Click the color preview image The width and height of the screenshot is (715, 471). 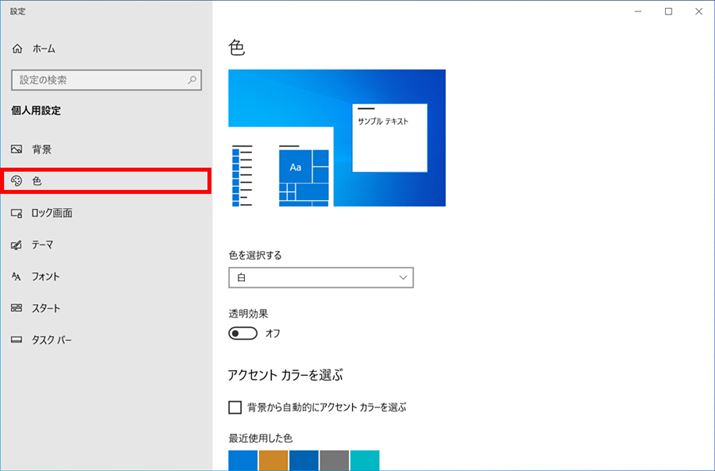(337, 138)
